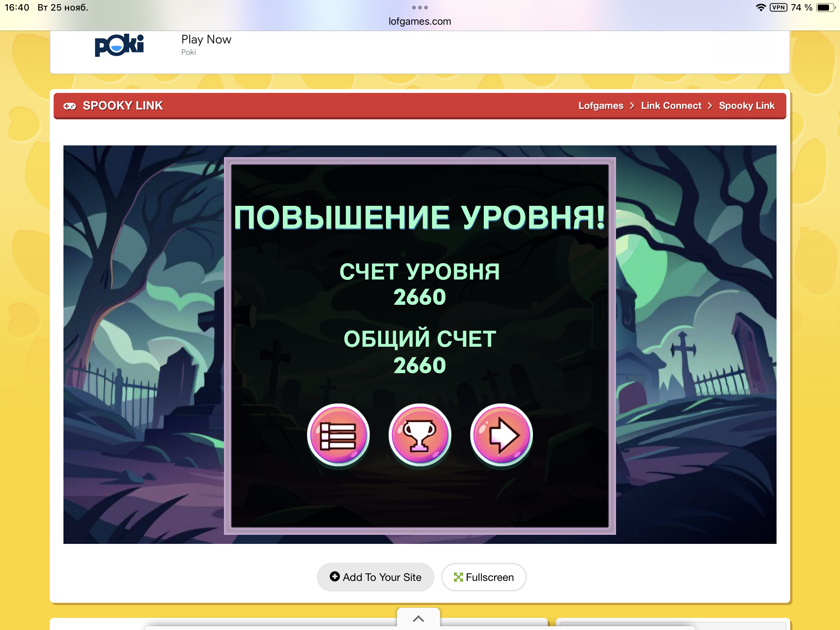
Task: Click the Add To Your Site button
Action: point(375,577)
